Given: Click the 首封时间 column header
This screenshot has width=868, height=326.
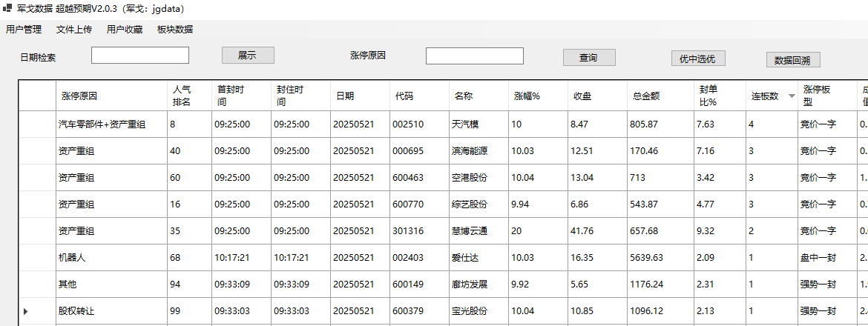Looking at the screenshot, I should 241,96.
